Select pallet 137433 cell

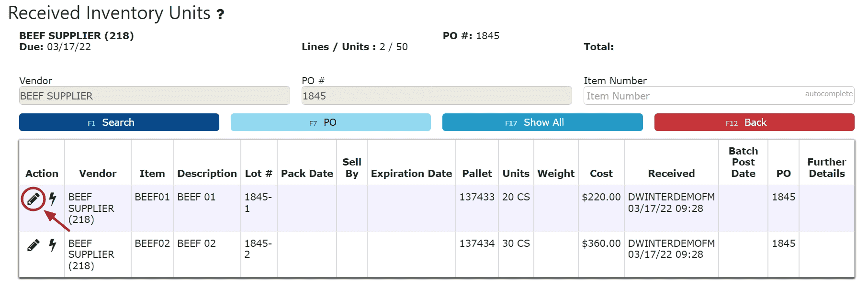(477, 197)
